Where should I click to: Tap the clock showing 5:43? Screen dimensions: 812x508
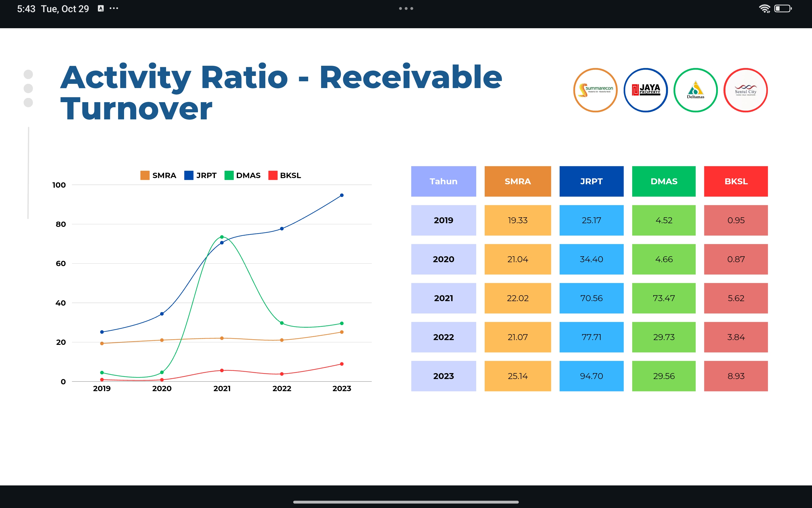pyautogui.click(x=26, y=9)
